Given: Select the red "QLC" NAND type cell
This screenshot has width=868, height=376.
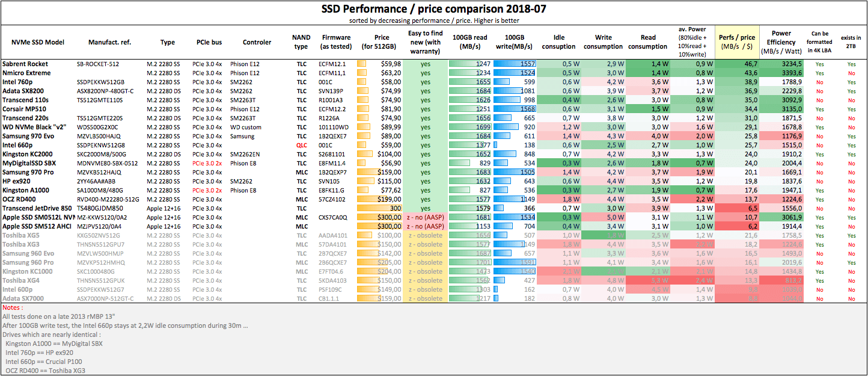Looking at the screenshot, I should click(x=301, y=145).
